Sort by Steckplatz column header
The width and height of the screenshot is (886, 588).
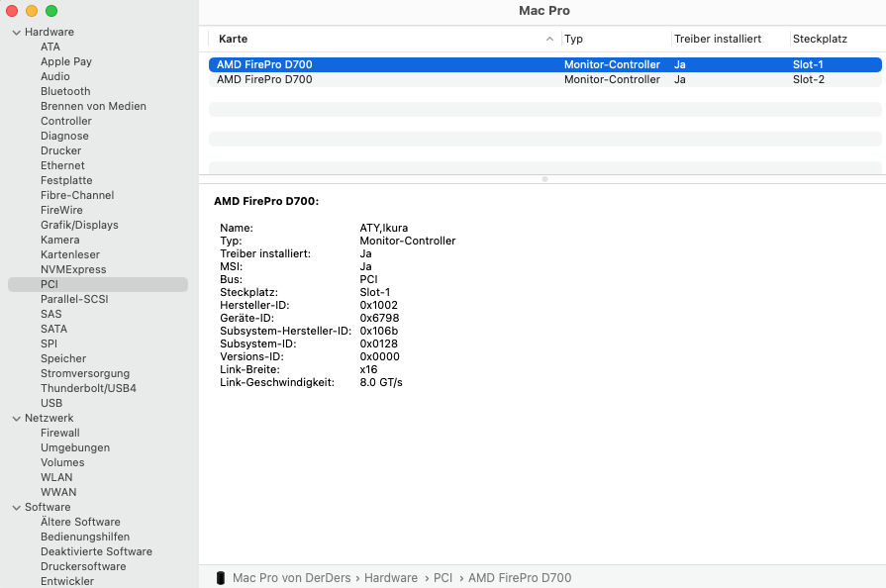coord(820,39)
